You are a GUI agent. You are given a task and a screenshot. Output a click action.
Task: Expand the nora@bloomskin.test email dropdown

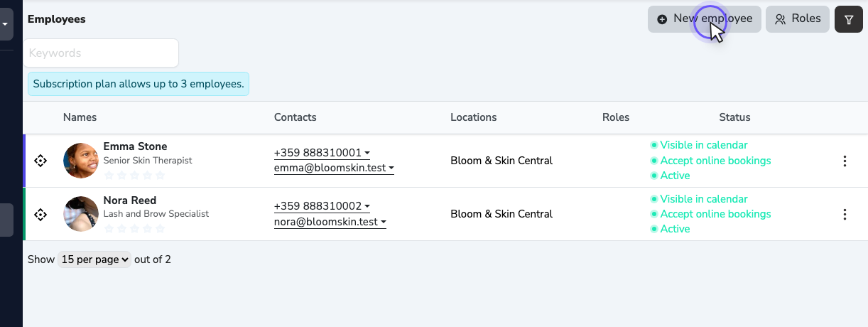click(x=330, y=222)
